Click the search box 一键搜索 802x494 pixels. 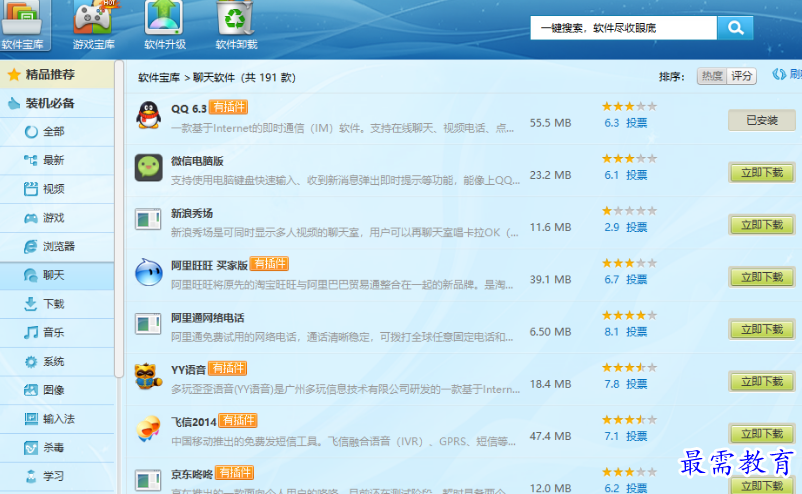(x=623, y=28)
